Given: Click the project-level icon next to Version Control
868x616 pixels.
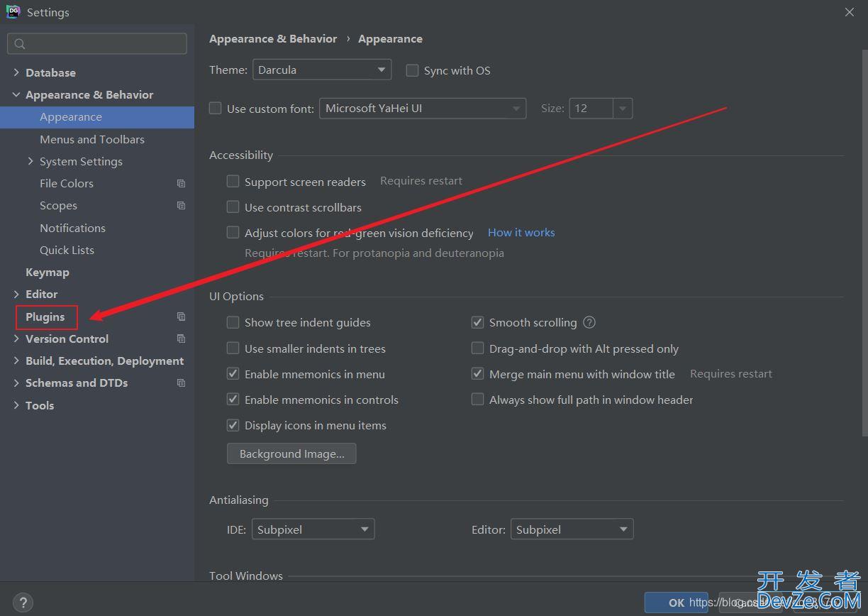Looking at the screenshot, I should point(181,339).
